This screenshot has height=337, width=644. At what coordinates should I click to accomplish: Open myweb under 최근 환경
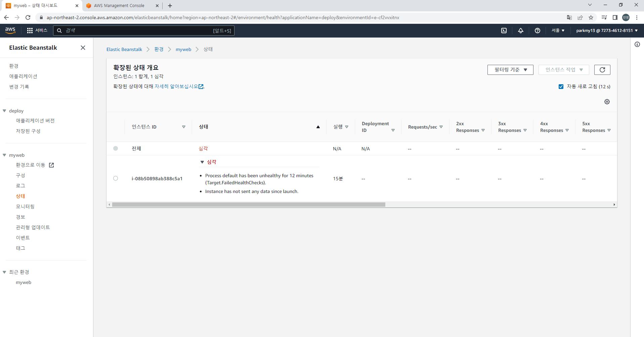click(x=24, y=282)
